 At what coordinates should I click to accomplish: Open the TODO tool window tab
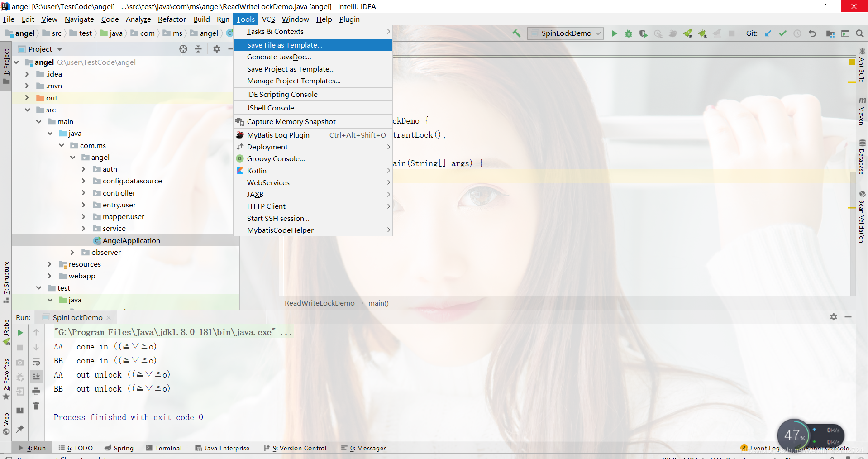[76, 448]
